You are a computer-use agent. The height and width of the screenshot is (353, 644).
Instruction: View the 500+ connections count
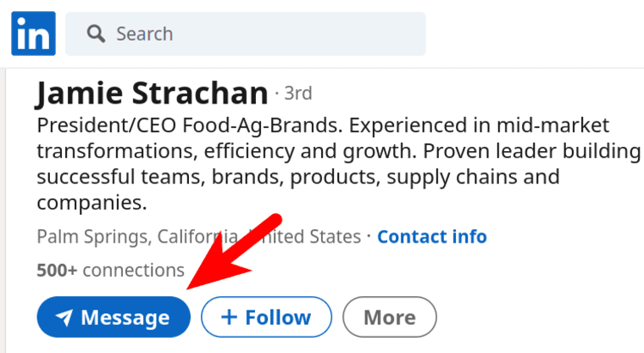click(x=110, y=271)
